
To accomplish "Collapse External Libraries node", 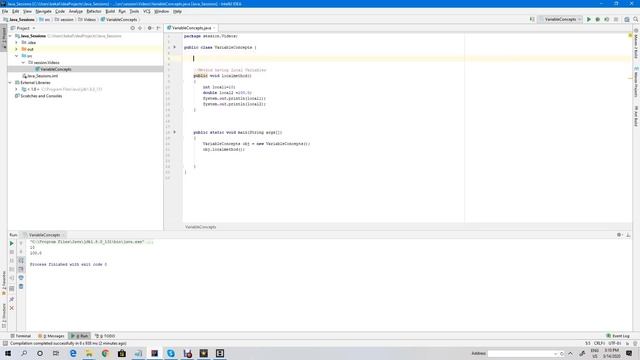I will (11, 82).
